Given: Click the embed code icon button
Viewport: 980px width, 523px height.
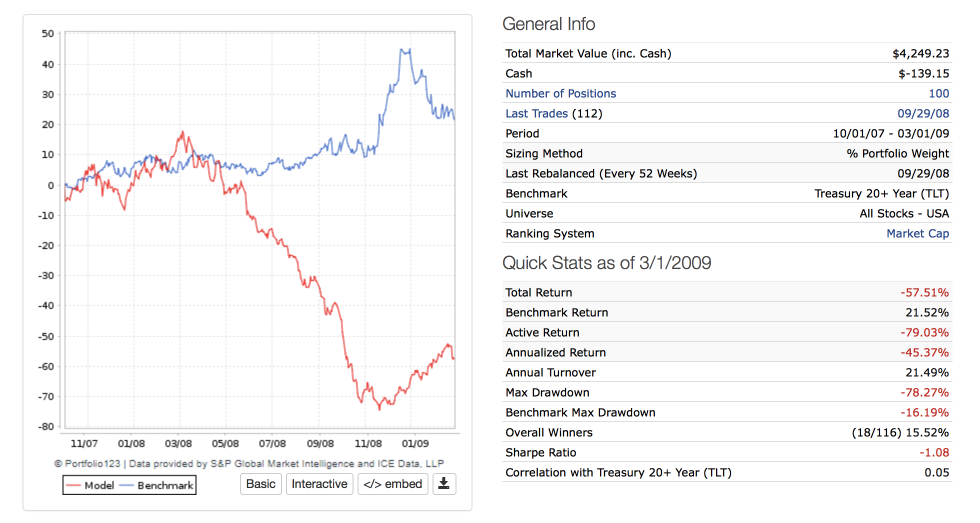Looking at the screenshot, I should tap(392, 484).
